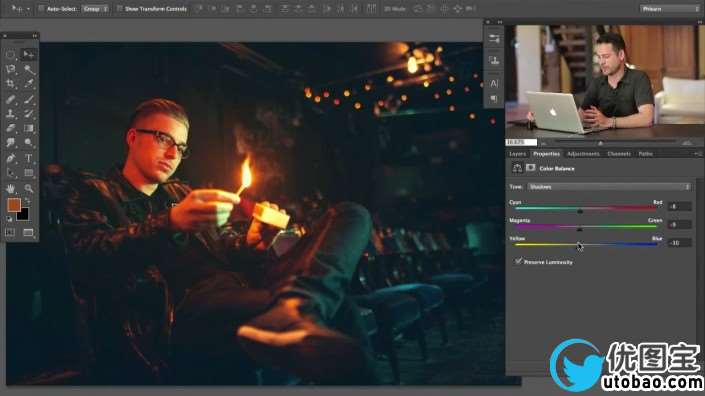The height and width of the screenshot is (396, 705).
Task: Select the Gradient tool
Action: 28,128
